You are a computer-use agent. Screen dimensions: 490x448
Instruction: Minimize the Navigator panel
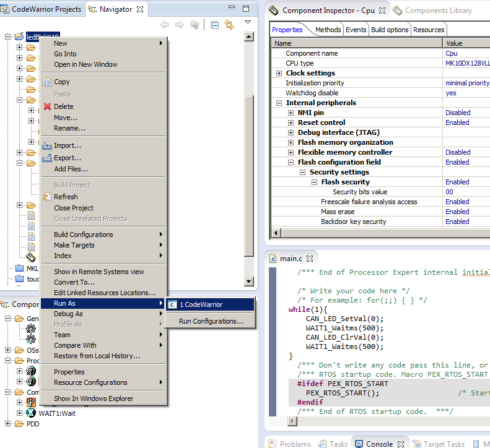point(232,7)
